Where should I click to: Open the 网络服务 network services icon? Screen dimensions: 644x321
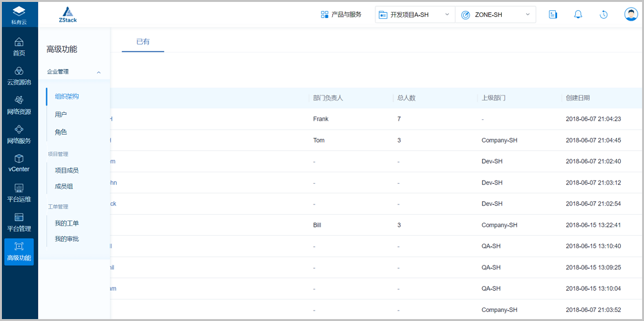(x=19, y=130)
